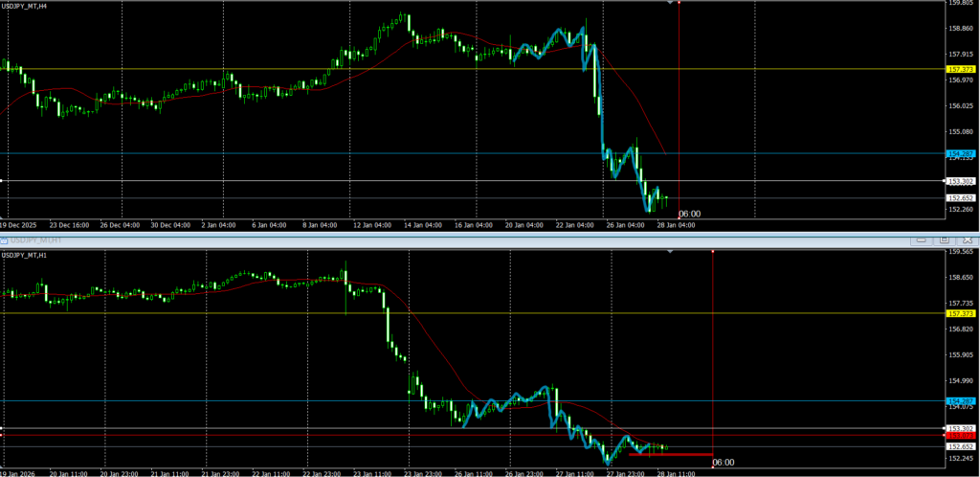This screenshot has width=980, height=477.
Task: Click yellow 157.373 price label on H1 chart
Action: click(960, 314)
